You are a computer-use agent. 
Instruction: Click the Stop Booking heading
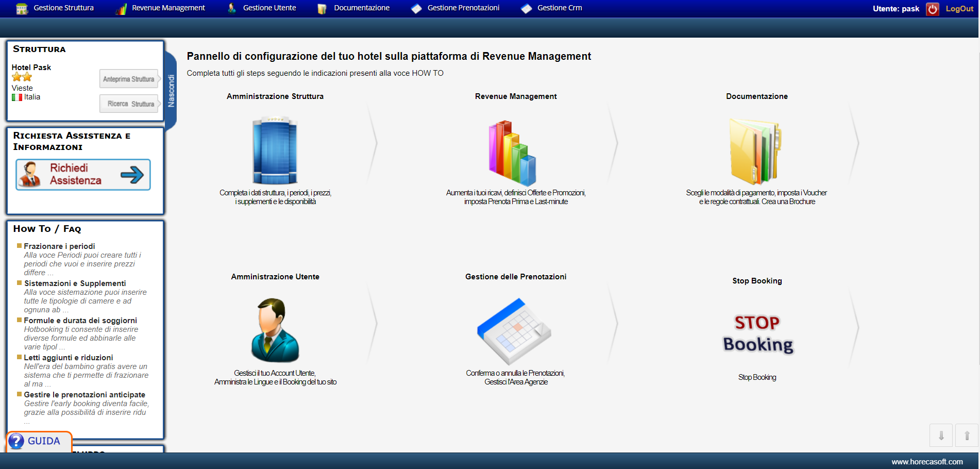pyautogui.click(x=757, y=281)
